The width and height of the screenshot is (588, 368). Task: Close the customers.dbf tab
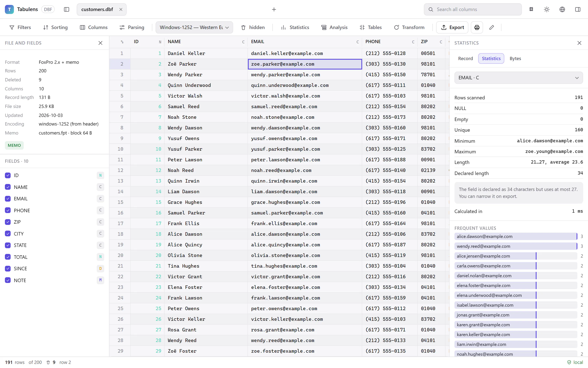[x=121, y=9]
